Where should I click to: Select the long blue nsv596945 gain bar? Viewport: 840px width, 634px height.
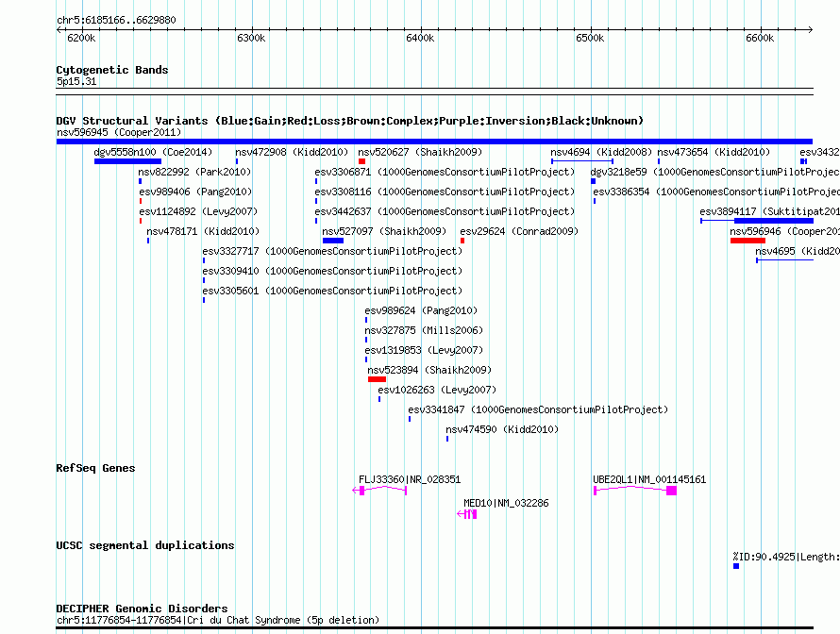click(x=434, y=142)
